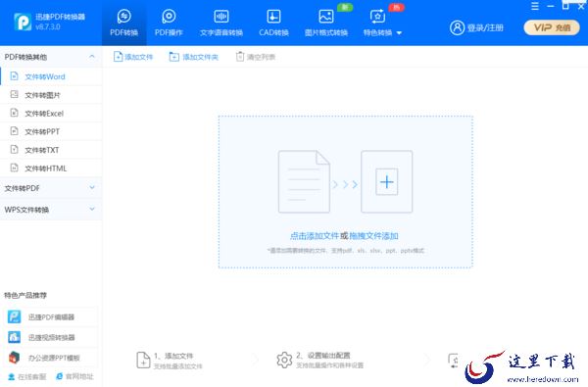Open the 特色转换 dropdown arrow
Screen dimensions: 588x387
point(399,33)
